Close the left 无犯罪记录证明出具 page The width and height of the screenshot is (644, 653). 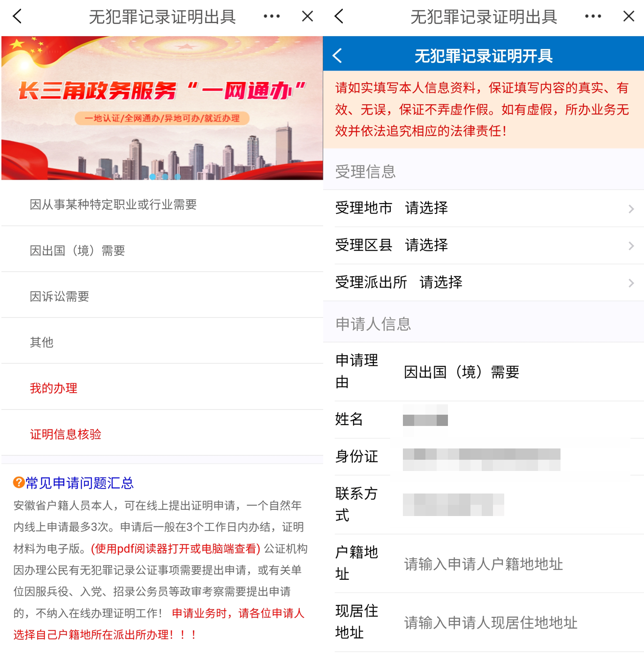[308, 16]
